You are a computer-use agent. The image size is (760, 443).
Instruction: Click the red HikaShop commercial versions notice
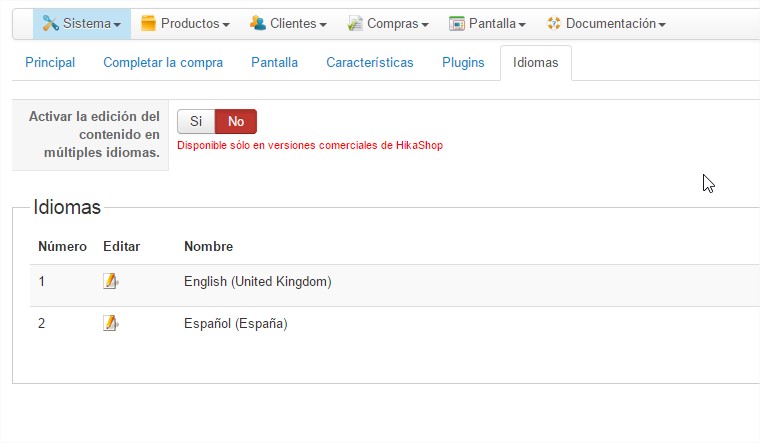pos(310,145)
